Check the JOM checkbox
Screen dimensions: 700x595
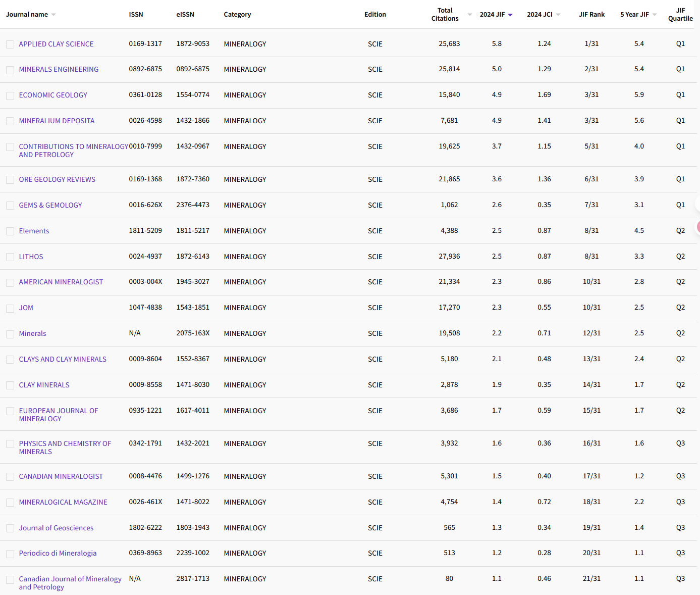(10, 308)
